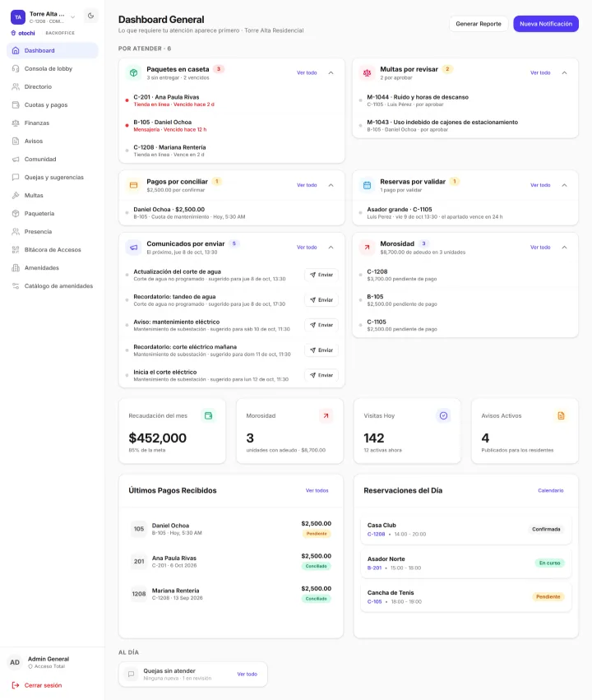Open Ver todo for Pagos por conciliar

coord(307,185)
